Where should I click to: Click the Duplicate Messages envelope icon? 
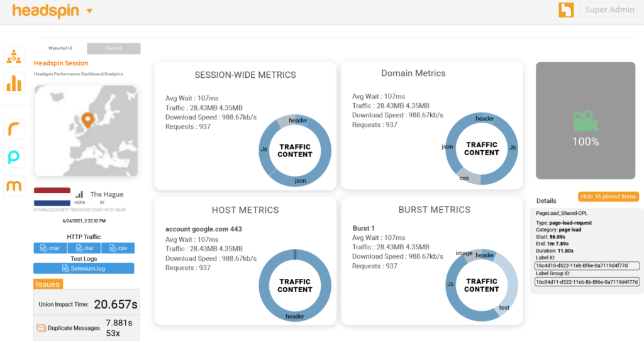coord(41,328)
